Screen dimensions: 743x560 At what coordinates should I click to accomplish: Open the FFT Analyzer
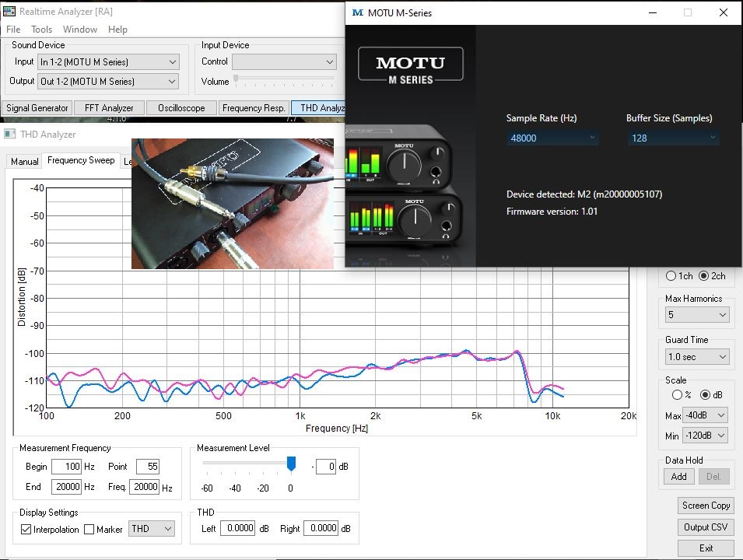point(109,108)
